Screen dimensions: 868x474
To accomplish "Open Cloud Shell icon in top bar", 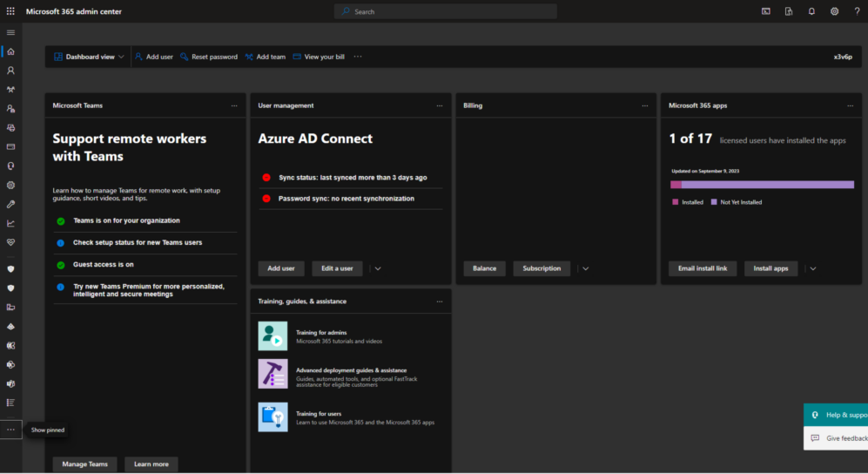I will tap(765, 11).
